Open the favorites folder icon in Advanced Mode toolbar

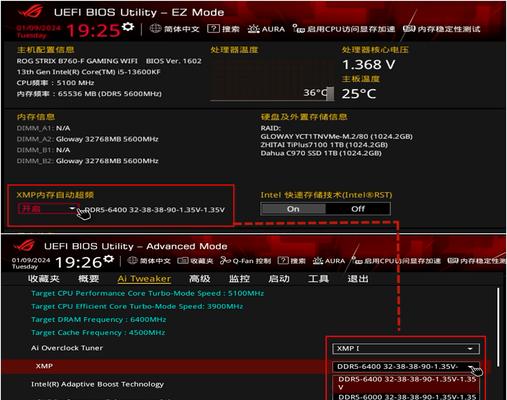coord(183,261)
